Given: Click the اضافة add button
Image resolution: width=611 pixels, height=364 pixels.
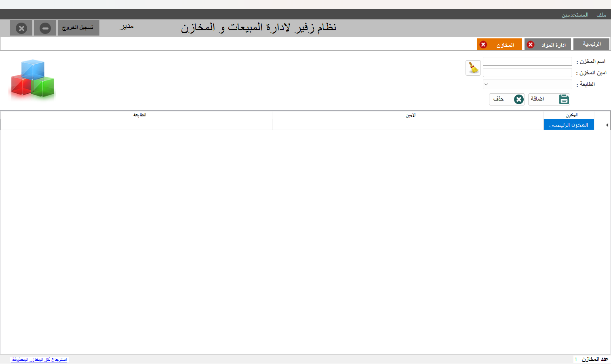Looking at the screenshot, I should (x=549, y=99).
